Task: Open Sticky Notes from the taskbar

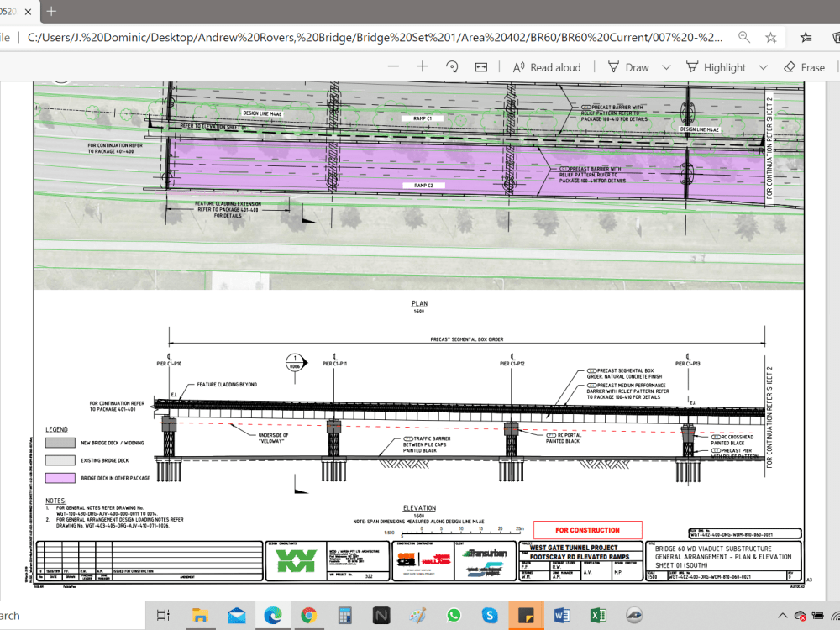Action: click(x=526, y=616)
